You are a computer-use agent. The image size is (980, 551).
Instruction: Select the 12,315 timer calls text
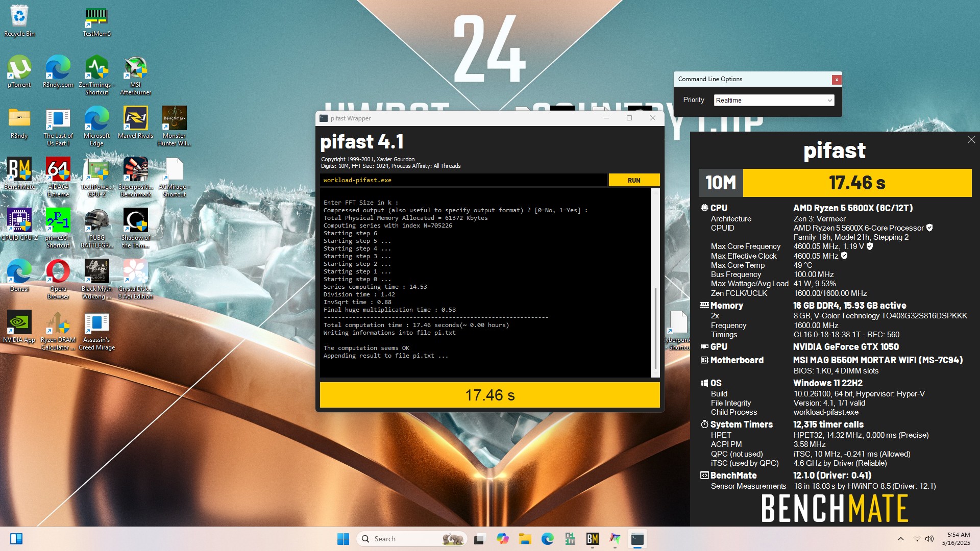tap(828, 424)
